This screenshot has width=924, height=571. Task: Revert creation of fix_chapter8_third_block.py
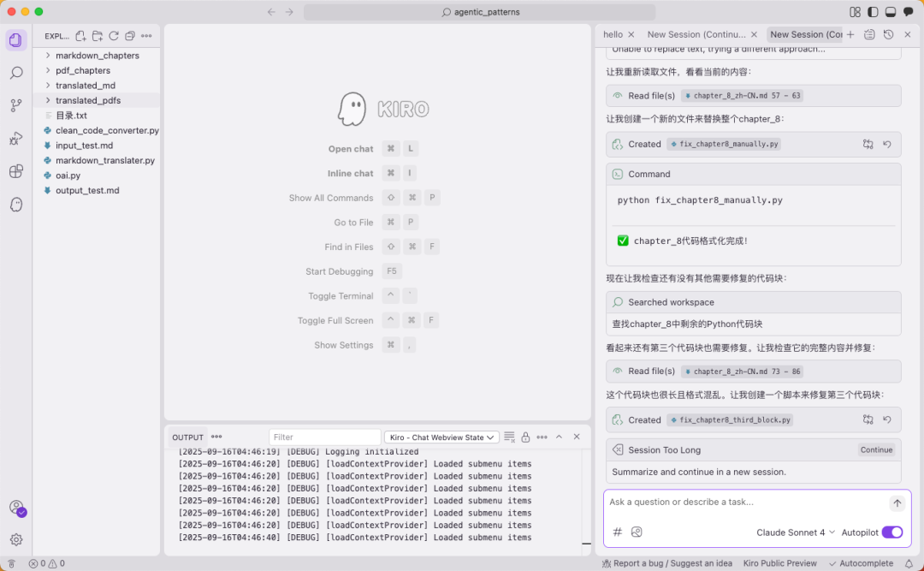[887, 420]
